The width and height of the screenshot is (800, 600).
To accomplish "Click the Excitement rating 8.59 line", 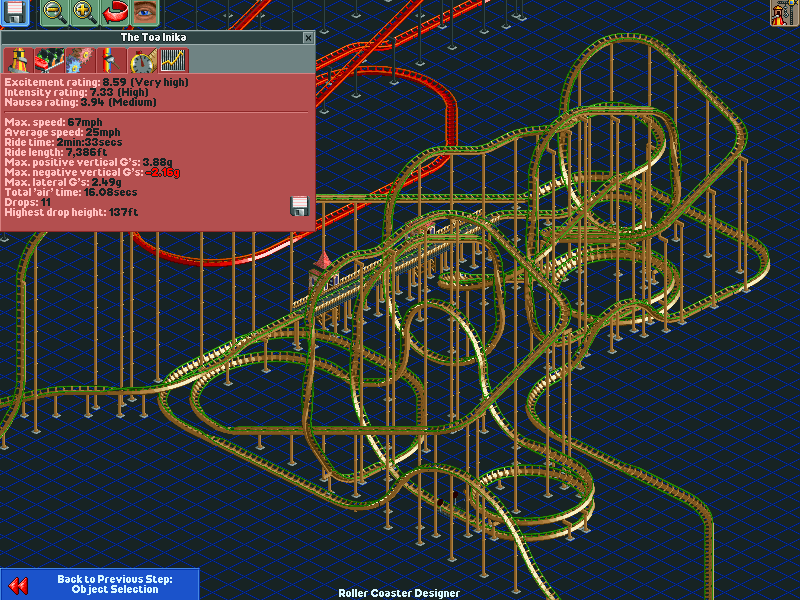I will [96, 82].
